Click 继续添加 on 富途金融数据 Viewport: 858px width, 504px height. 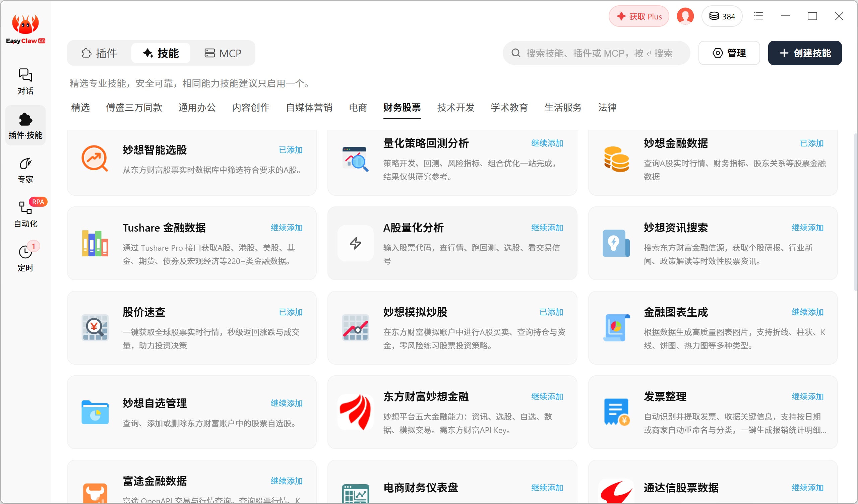click(286, 481)
